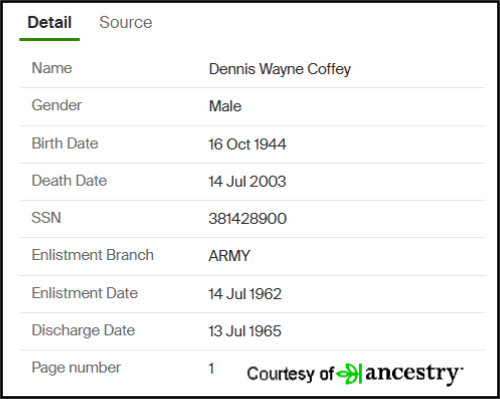Select the Gender value Male

225,106
